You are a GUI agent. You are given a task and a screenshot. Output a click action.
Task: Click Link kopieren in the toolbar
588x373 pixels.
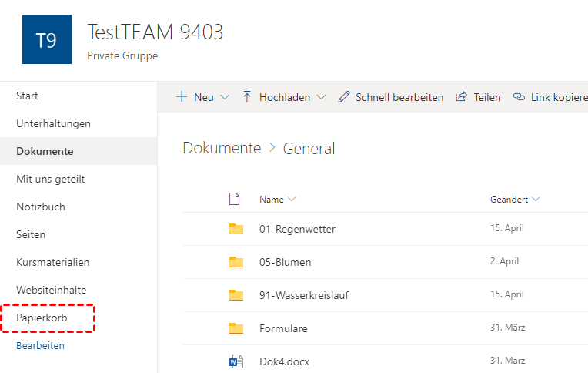[x=550, y=97]
